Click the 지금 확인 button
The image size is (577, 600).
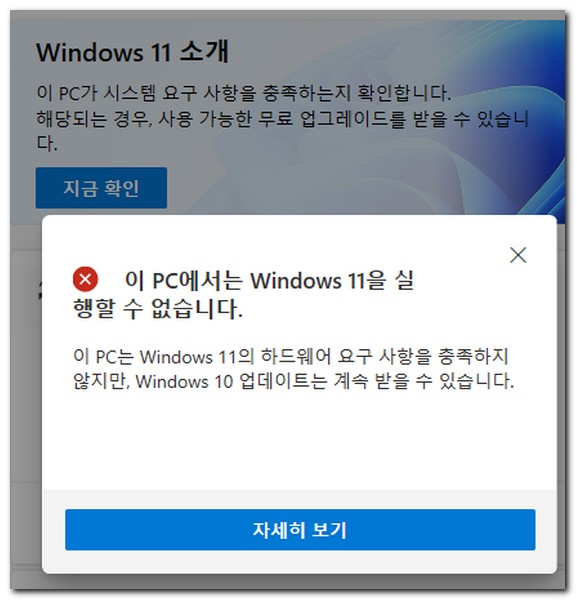pos(101,188)
